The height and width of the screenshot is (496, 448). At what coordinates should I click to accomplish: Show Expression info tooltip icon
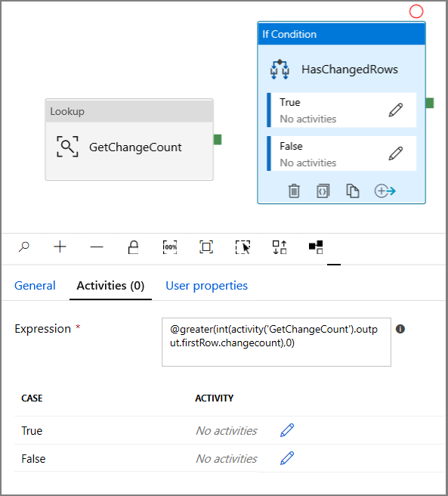(x=400, y=329)
